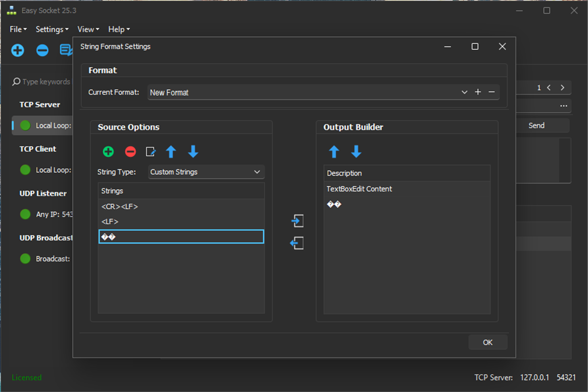The width and height of the screenshot is (588, 392).
Task: Click green status dot of Broadcast entry
Action: 25,259
